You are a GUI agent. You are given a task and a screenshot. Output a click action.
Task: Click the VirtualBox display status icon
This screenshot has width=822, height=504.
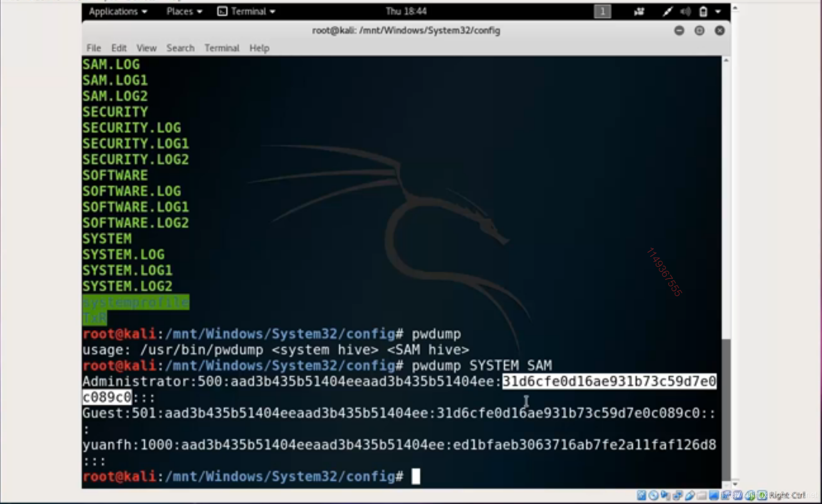click(714, 495)
